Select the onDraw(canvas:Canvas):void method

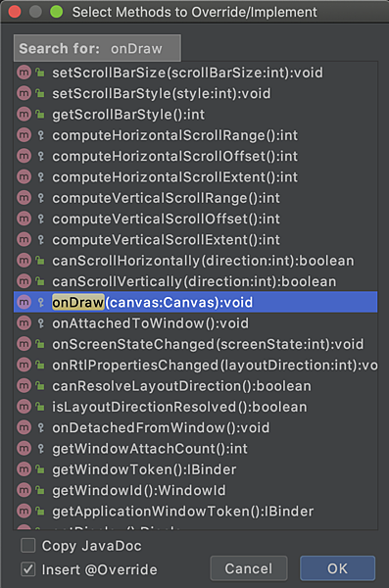[x=195, y=302]
